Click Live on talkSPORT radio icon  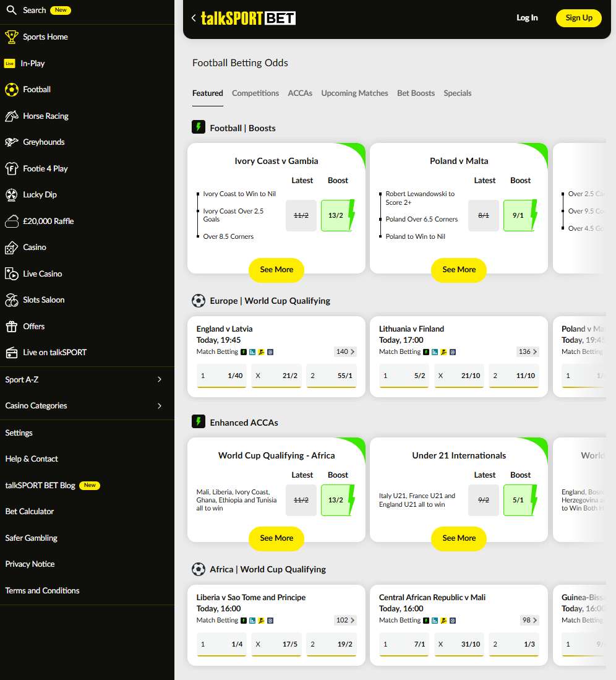click(x=12, y=353)
